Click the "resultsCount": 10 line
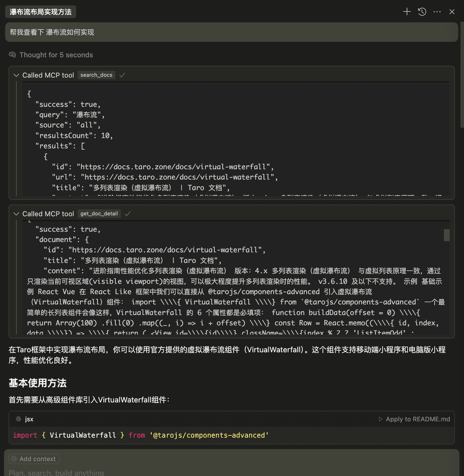Viewport: 464px width, 476px height. point(74,136)
